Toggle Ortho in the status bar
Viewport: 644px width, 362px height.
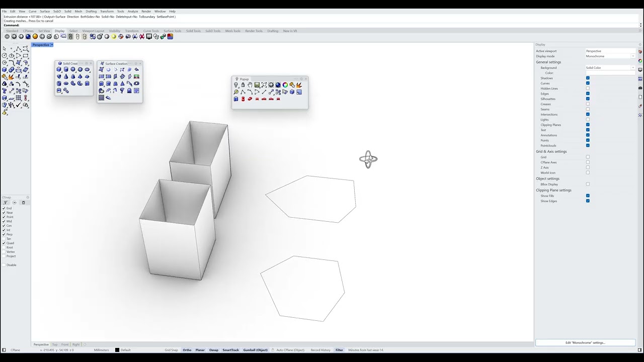[187, 350]
